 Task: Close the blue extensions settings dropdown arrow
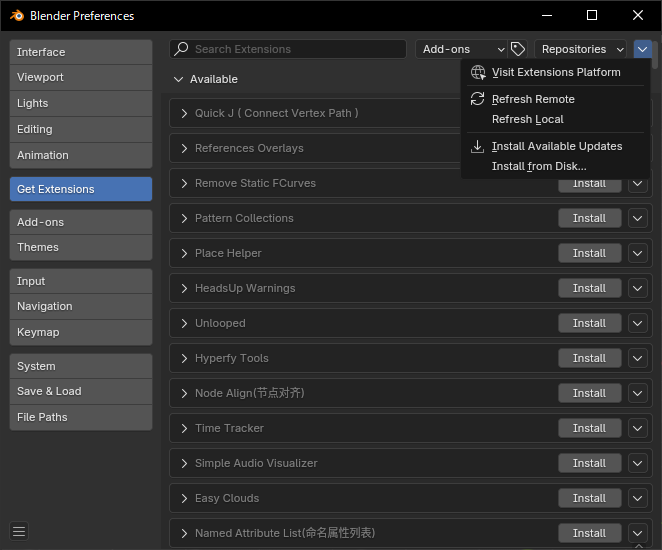642,49
